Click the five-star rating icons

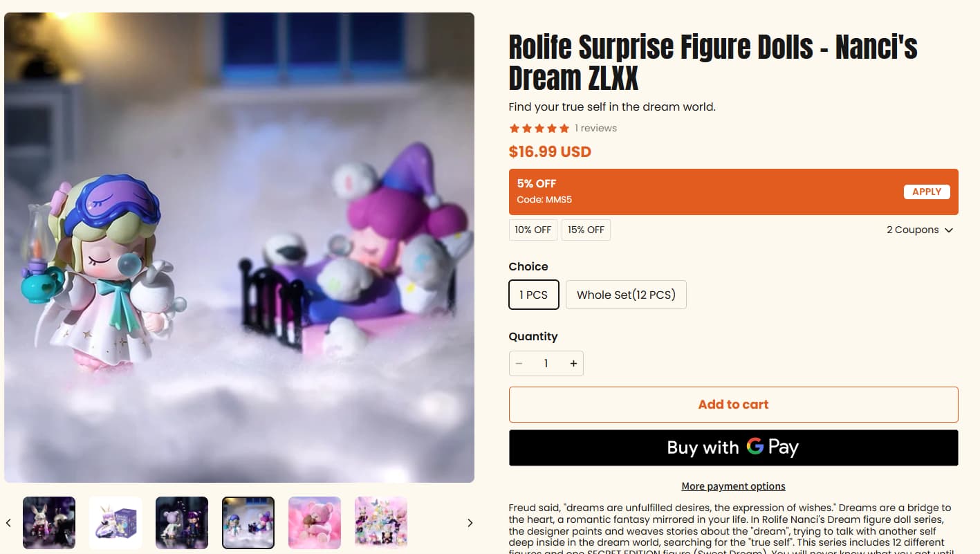tap(539, 128)
